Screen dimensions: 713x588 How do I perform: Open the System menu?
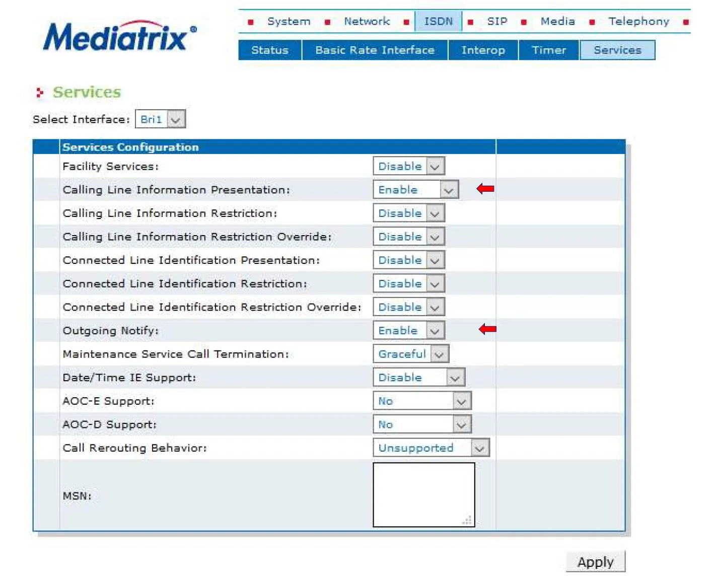point(289,22)
